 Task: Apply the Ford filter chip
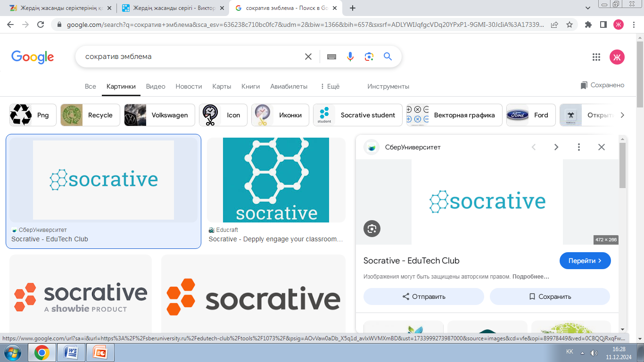531,115
